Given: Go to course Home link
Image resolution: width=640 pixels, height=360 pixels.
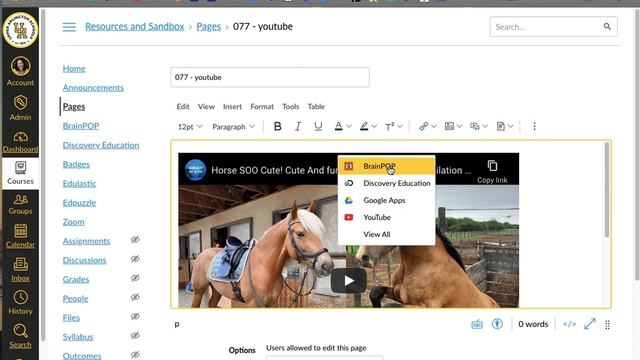Looking at the screenshot, I should 74,68.
